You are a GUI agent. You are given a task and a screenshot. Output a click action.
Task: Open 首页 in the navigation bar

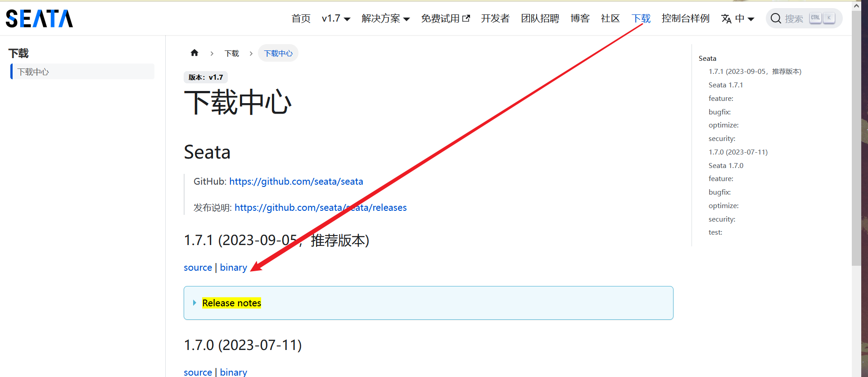(301, 18)
